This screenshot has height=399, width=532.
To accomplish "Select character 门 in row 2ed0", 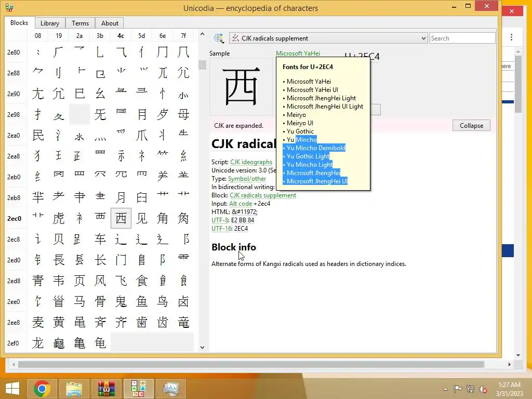I will pyautogui.click(x=121, y=260).
